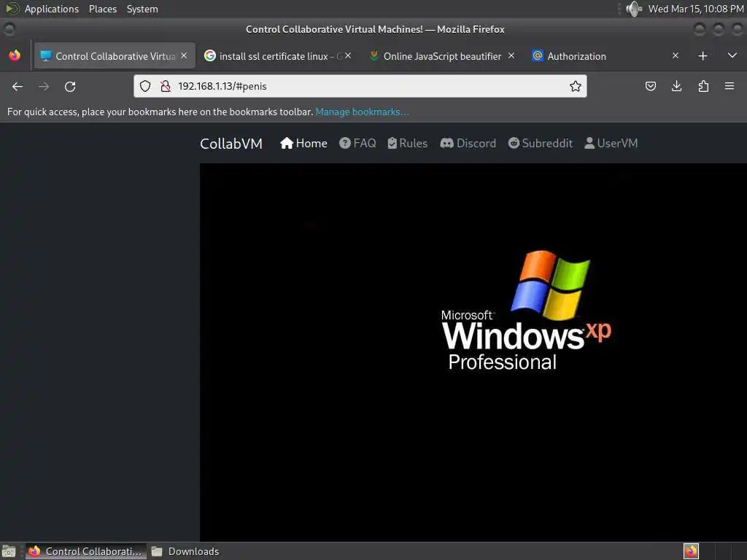747x560 pixels.
Task: Switch to Control Collaborative Virtual Machines tab
Action: tap(115, 56)
